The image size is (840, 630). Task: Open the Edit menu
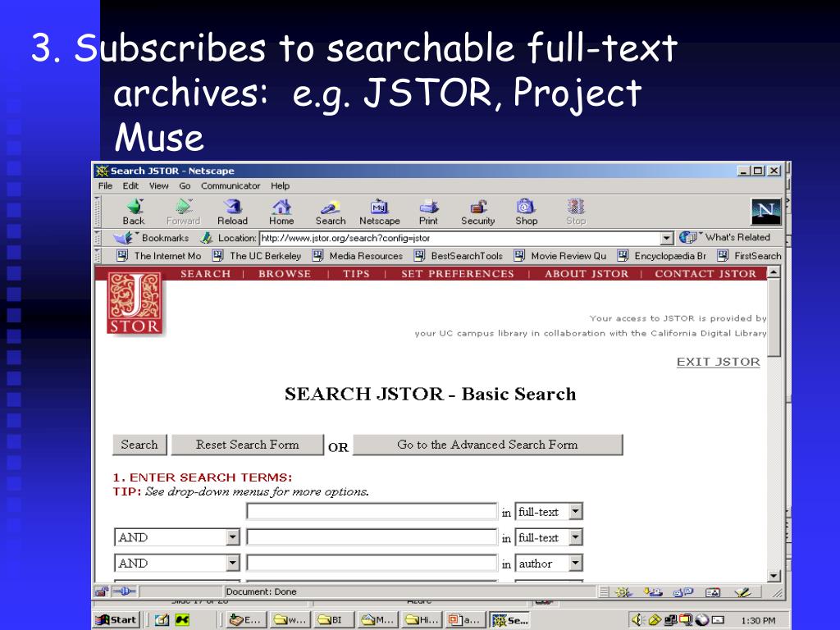pos(130,186)
